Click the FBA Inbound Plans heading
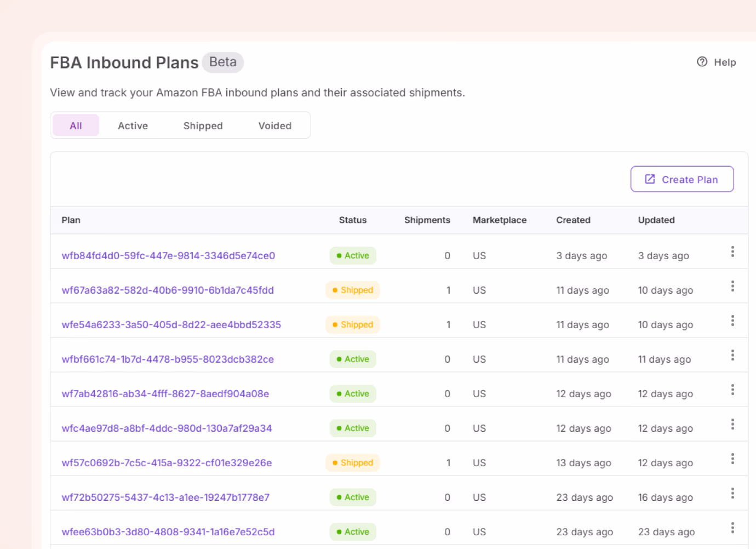Screen dimensions: 756x549 pos(124,62)
